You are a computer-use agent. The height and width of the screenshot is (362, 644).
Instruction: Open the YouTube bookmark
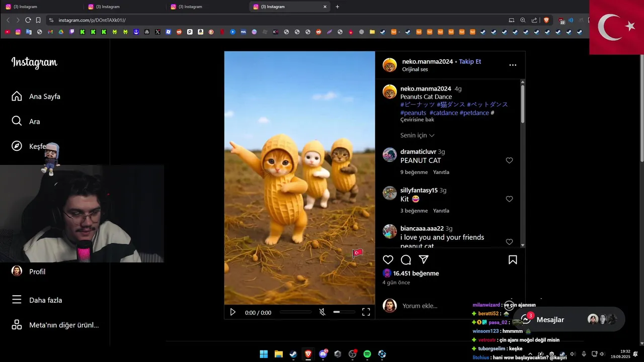[7, 32]
